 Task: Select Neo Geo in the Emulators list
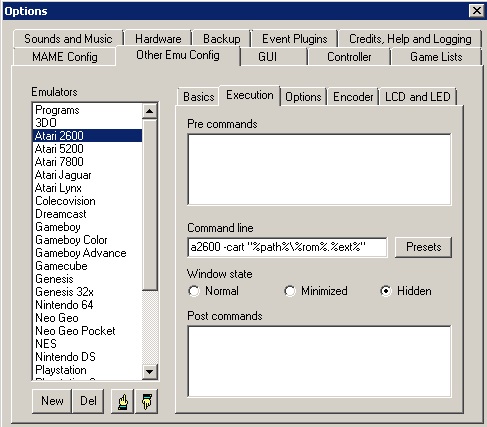(88, 318)
